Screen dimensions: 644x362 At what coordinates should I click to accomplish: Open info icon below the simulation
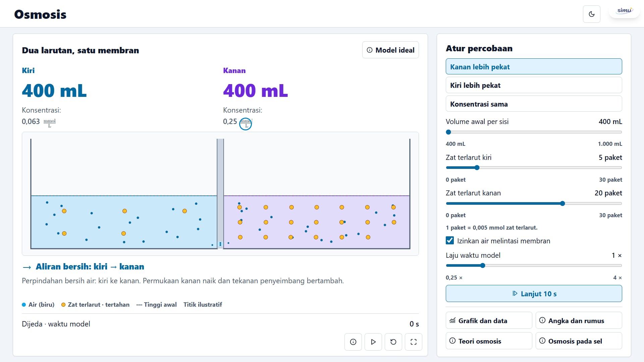click(x=353, y=342)
